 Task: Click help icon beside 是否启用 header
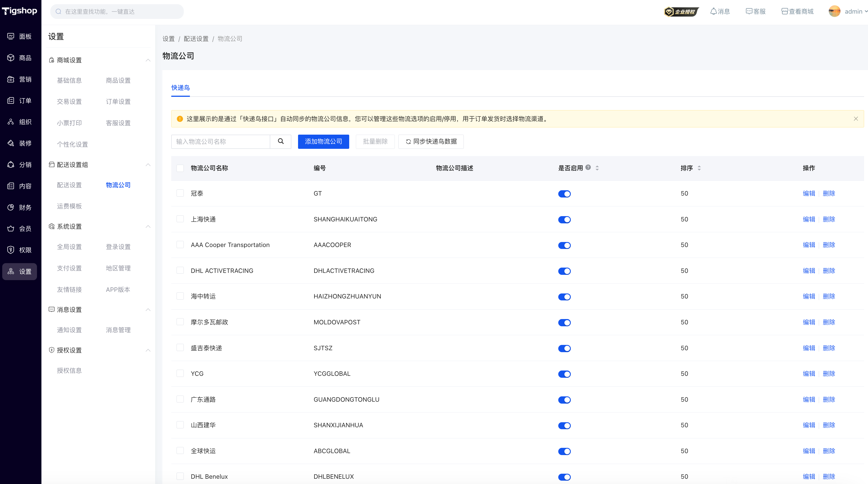(588, 167)
